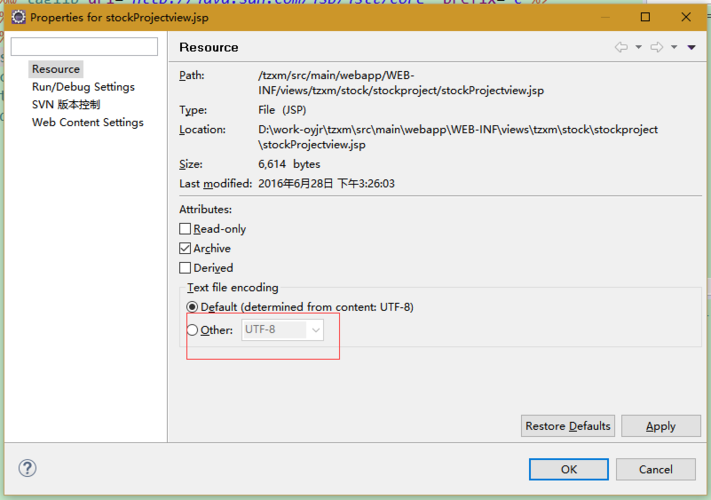Close the Properties dialog window
Viewport: 711px width, 500px height.
pyautogui.click(x=686, y=17)
